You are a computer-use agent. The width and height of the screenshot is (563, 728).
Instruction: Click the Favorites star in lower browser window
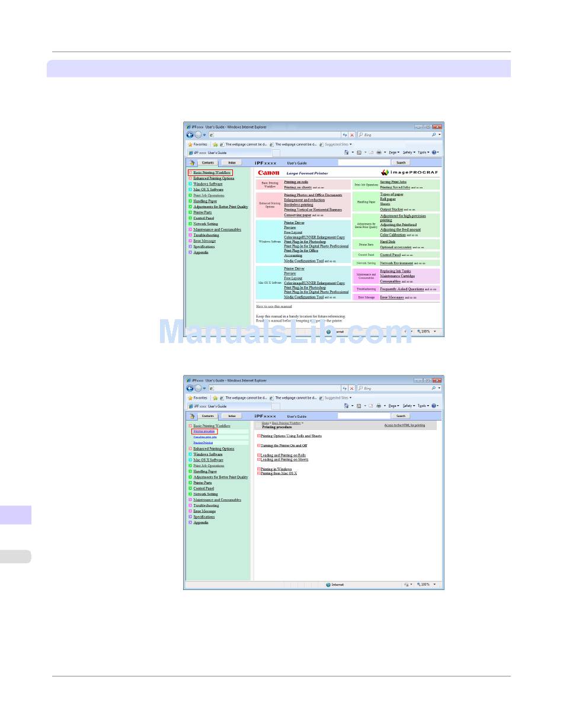click(x=190, y=397)
